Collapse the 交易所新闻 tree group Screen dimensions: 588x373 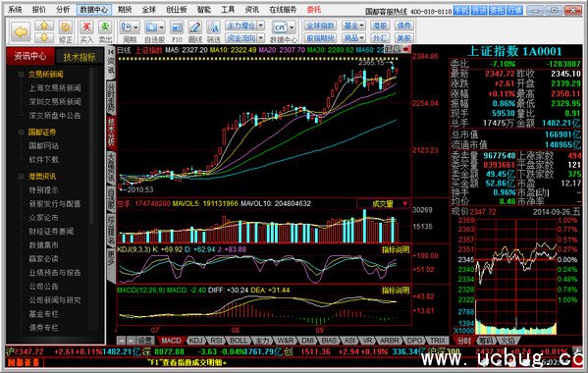[21, 75]
